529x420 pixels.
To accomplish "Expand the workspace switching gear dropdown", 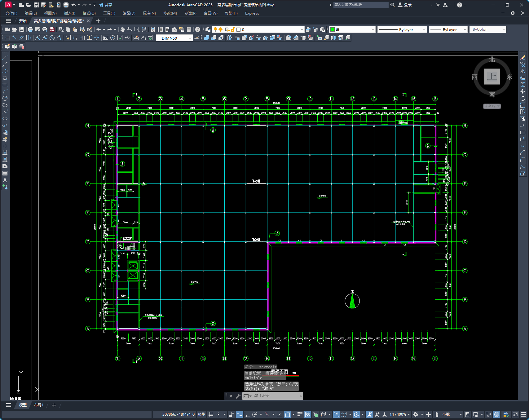I will click(x=422, y=414).
